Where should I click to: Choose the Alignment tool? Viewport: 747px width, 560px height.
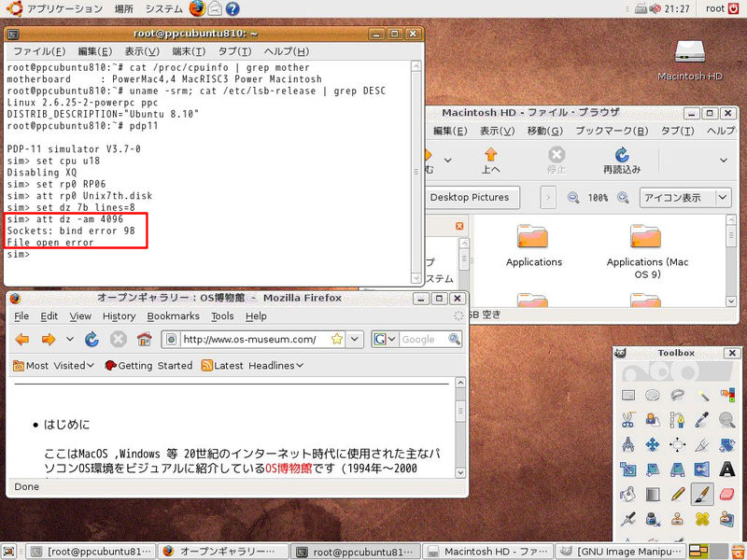(x=678, y=445)
